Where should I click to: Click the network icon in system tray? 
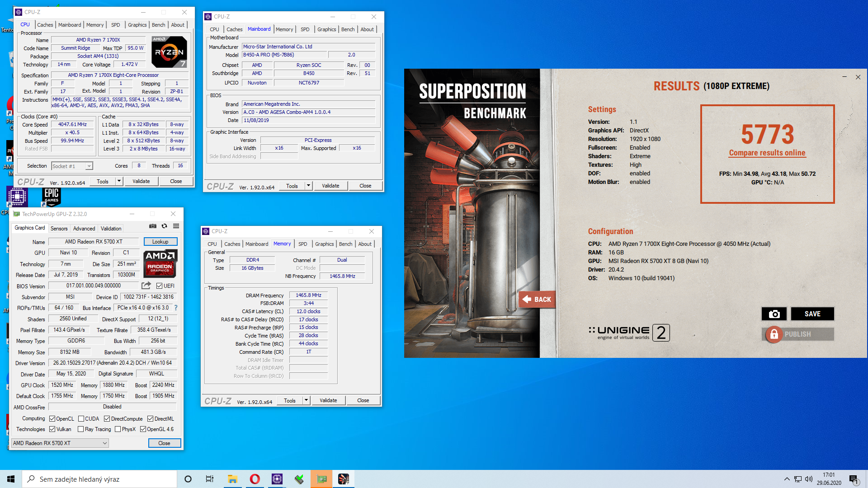[798, 479]
